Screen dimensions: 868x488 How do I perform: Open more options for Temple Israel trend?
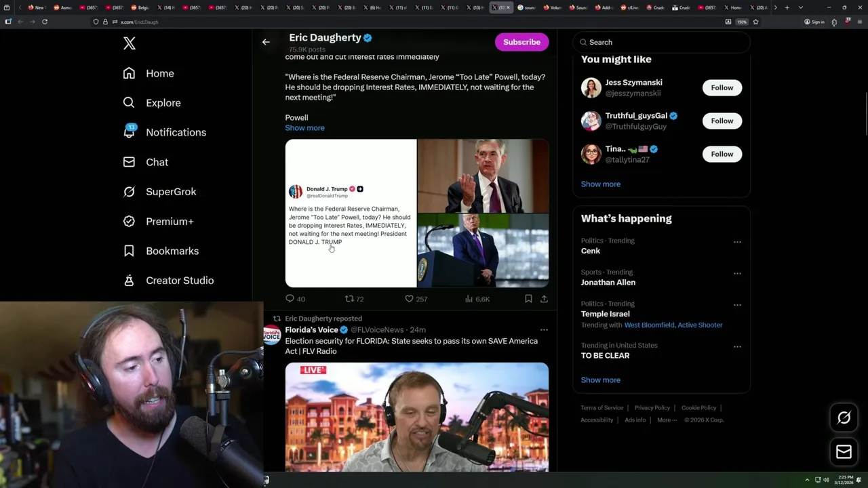pyautogui.click(x=737, y=305)
